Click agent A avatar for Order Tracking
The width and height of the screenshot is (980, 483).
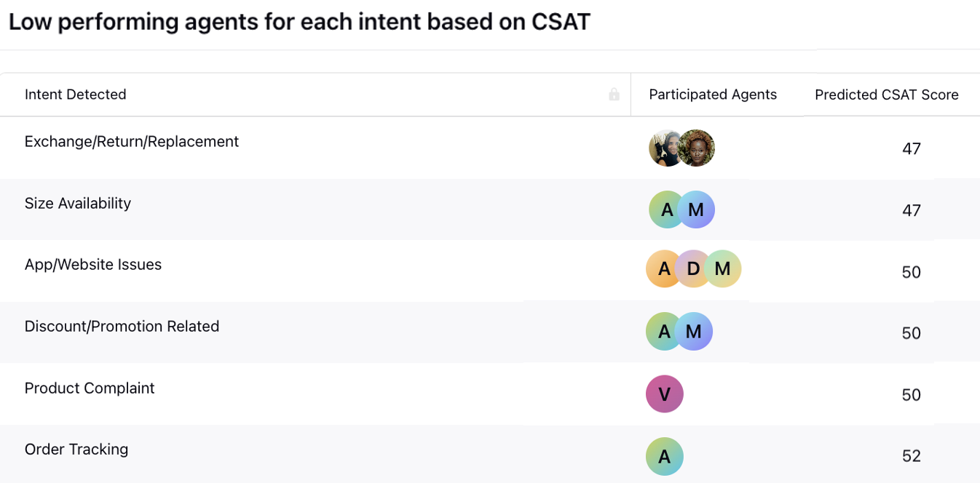coord(664,457)
